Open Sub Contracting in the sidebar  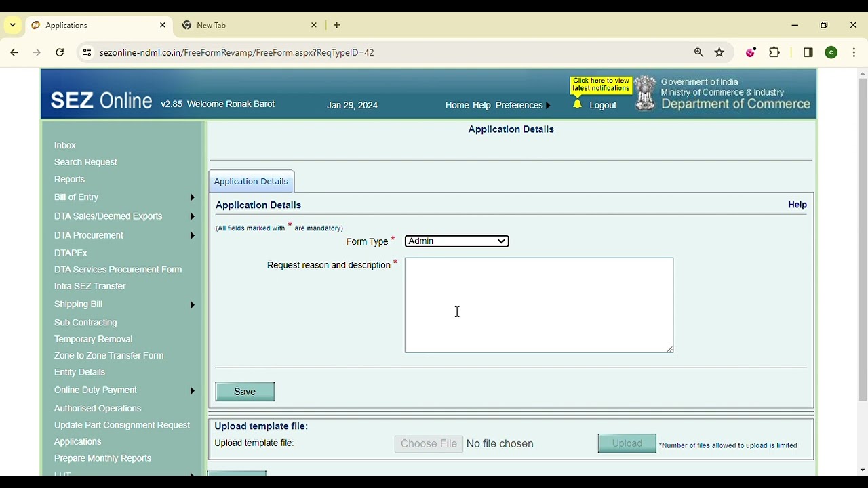click(85, 323)
